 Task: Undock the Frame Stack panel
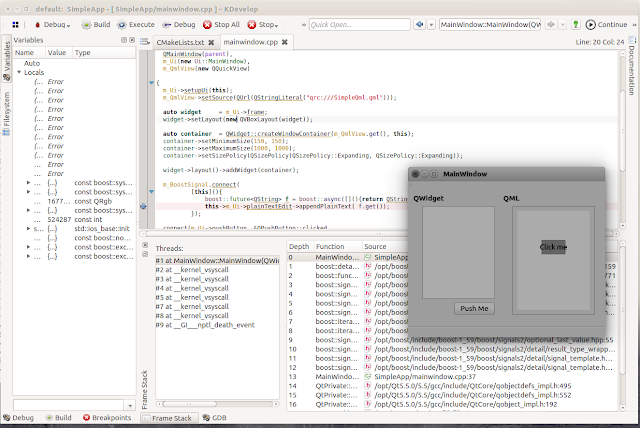[x=145, y=254]
